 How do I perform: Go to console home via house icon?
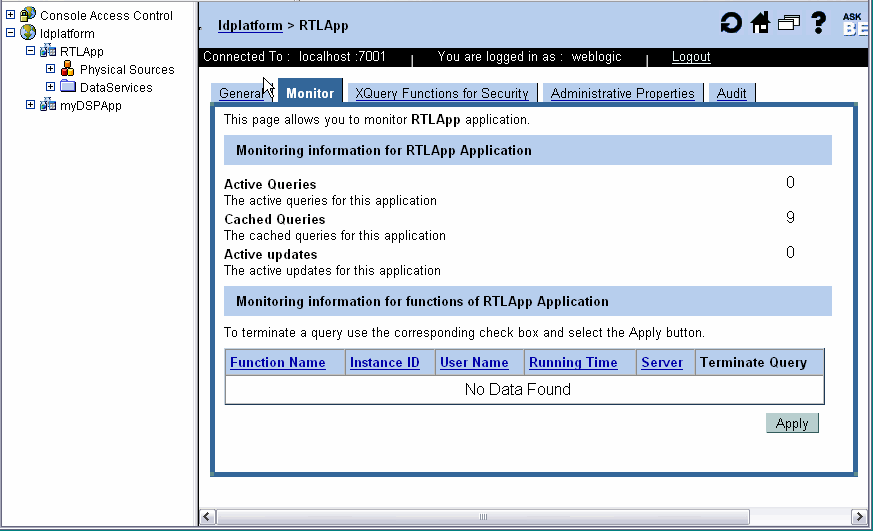(760, 23)
